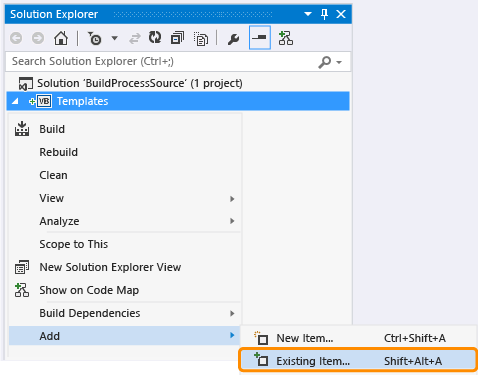Click the Build icon in context menu
This screenshot has height=375, width=478.
(22, 129)
